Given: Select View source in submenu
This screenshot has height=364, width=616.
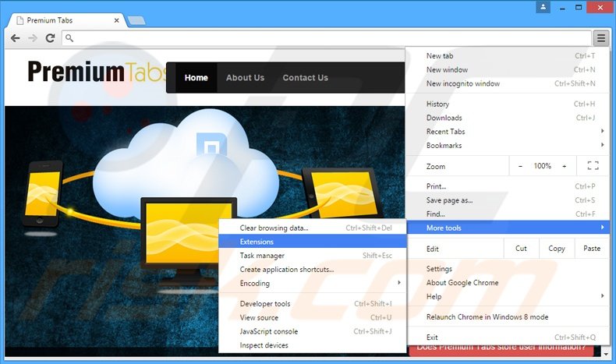Looking at the screenshot, I should coord(313,318).
